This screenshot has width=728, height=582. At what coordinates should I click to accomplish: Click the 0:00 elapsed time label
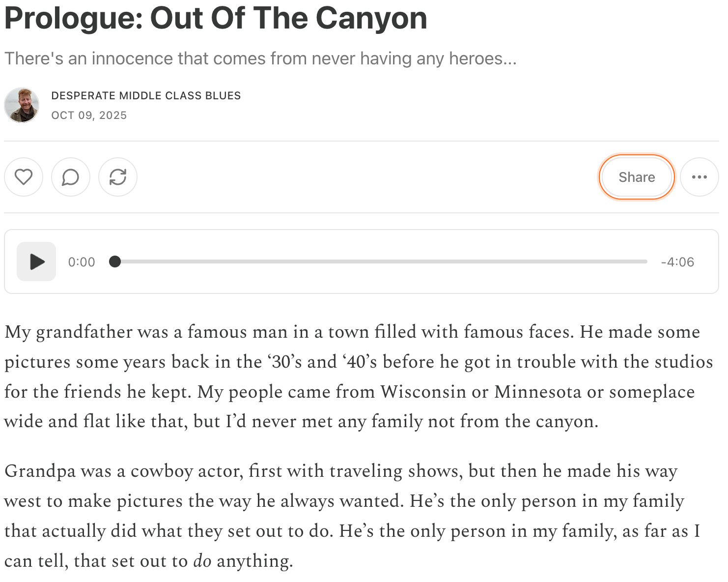click(82, 262)
